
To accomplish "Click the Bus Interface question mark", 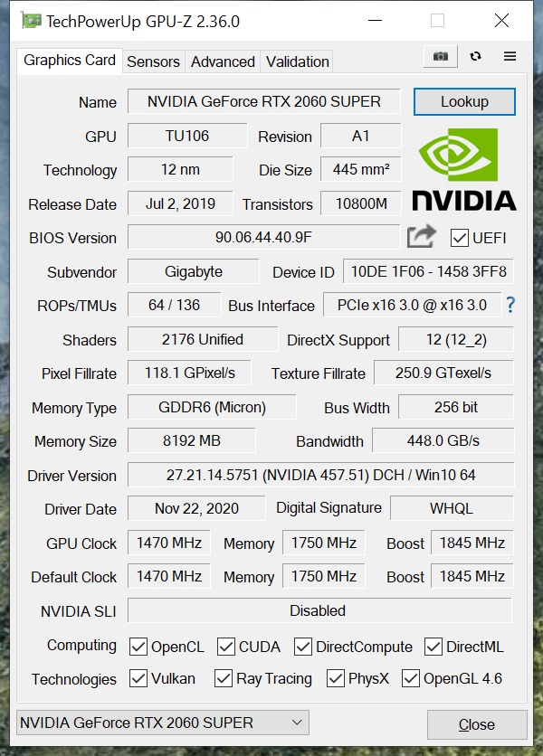I will (510, 305).
